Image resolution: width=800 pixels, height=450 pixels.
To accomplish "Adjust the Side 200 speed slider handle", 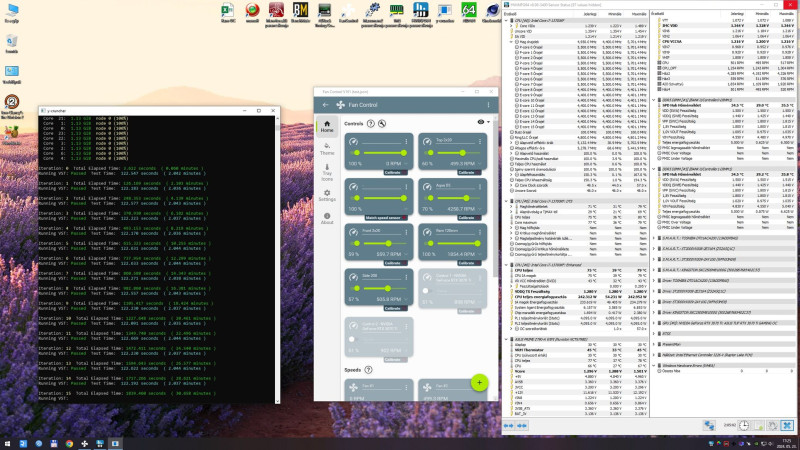I will [388, 288].
